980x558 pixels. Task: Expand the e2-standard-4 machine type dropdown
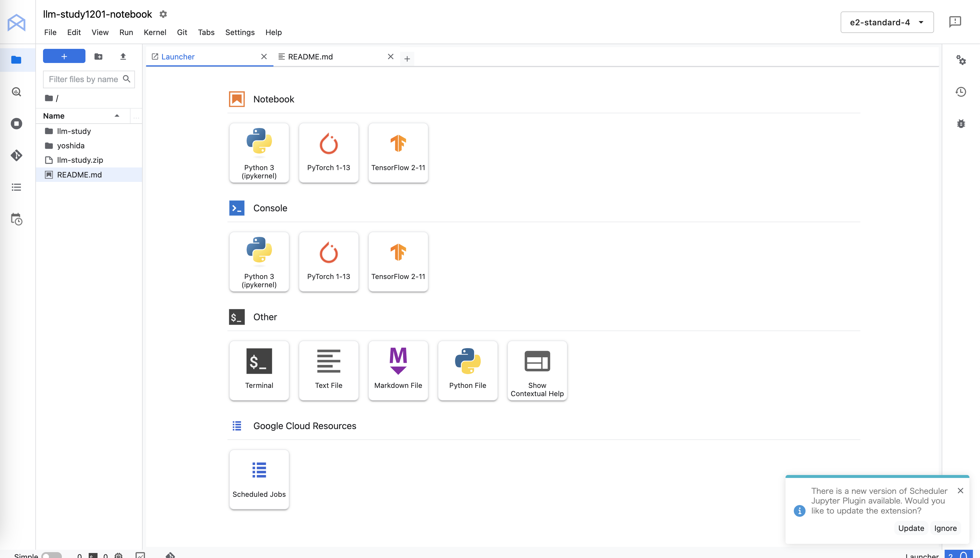[x=886, y=22]
